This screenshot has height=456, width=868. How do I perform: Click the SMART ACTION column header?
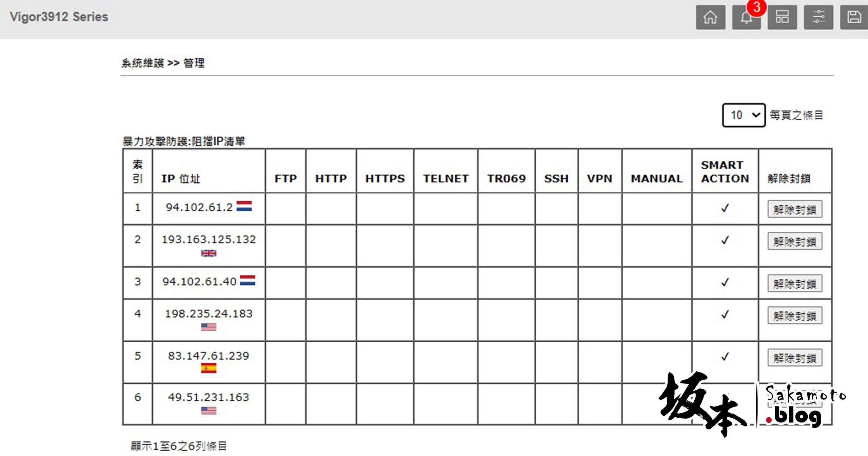point(725,172)
